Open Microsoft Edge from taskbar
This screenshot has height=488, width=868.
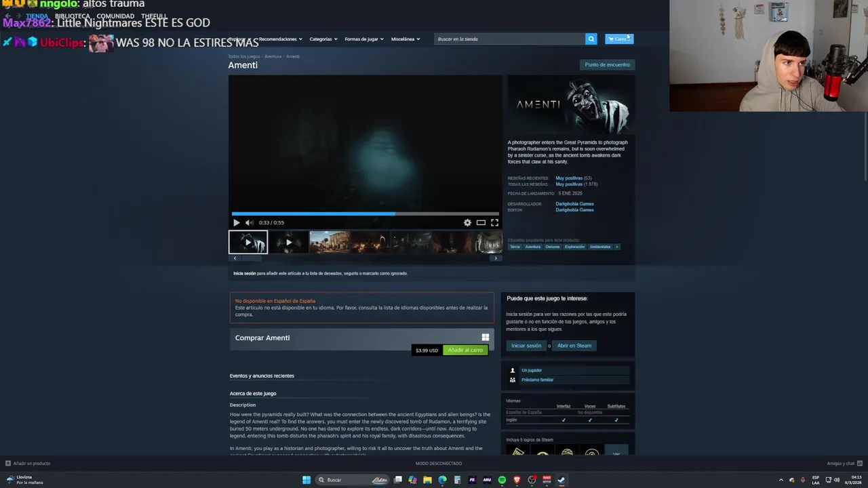[x=442, y=480]
